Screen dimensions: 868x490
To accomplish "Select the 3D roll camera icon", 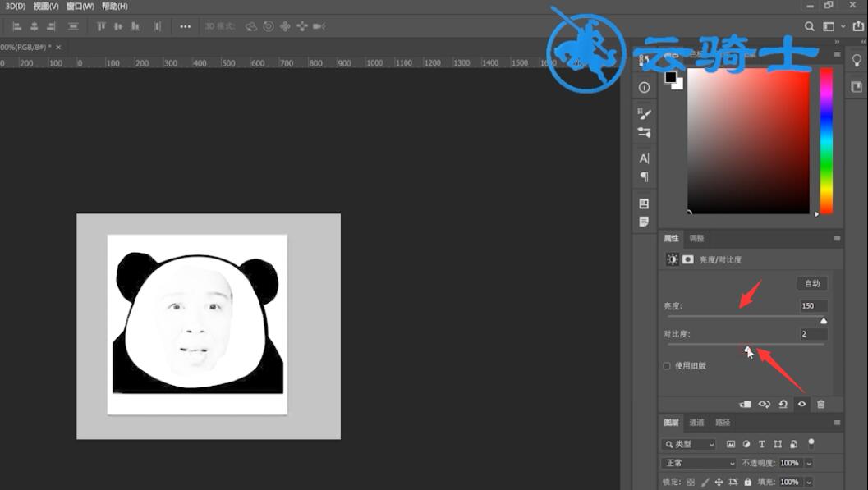I will click(x=269, y=26).
